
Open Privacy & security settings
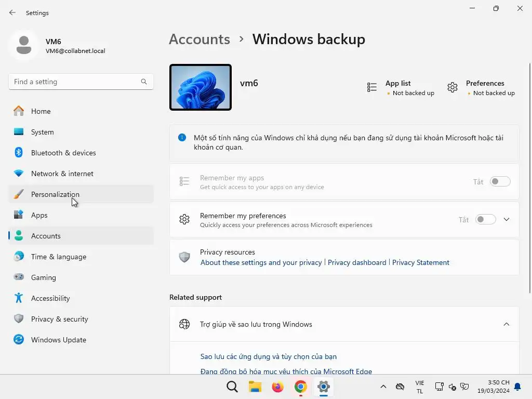pyautogui.click(x=81, y=318)
